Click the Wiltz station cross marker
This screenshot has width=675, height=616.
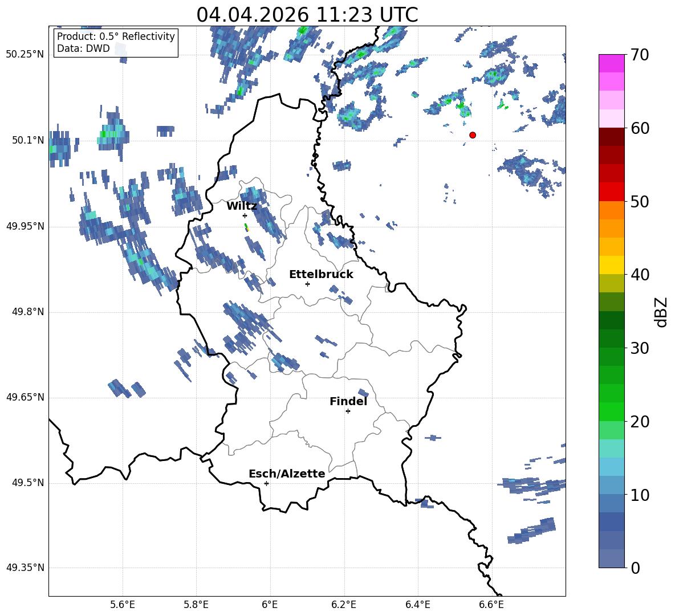pos(245,215)
